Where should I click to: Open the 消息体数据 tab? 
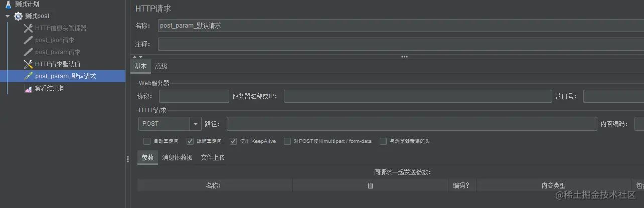tap(177, 157)
